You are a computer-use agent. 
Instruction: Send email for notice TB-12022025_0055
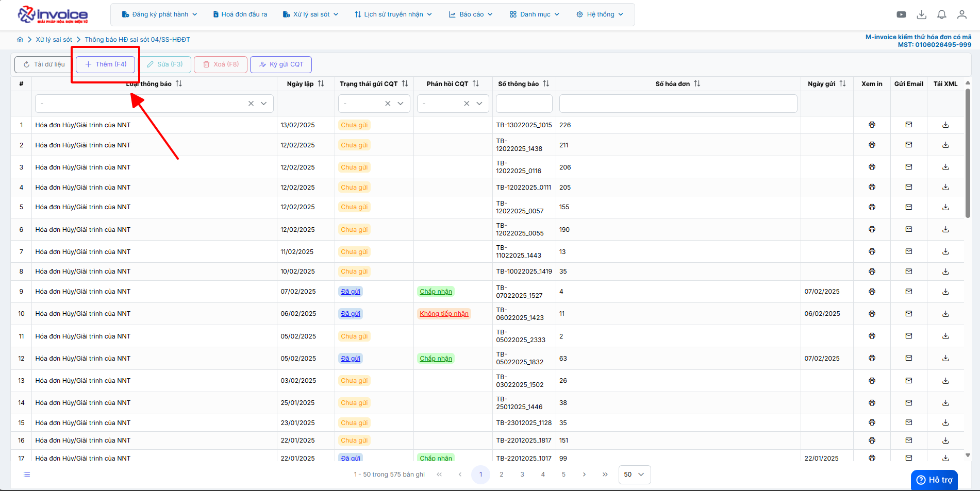pos(909,229)
